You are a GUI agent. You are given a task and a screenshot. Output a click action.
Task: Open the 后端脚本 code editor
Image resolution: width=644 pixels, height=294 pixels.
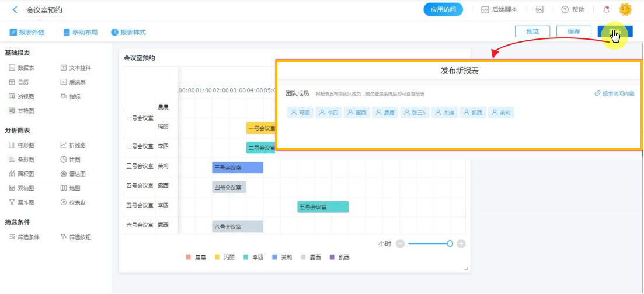[x=499, y=10]
